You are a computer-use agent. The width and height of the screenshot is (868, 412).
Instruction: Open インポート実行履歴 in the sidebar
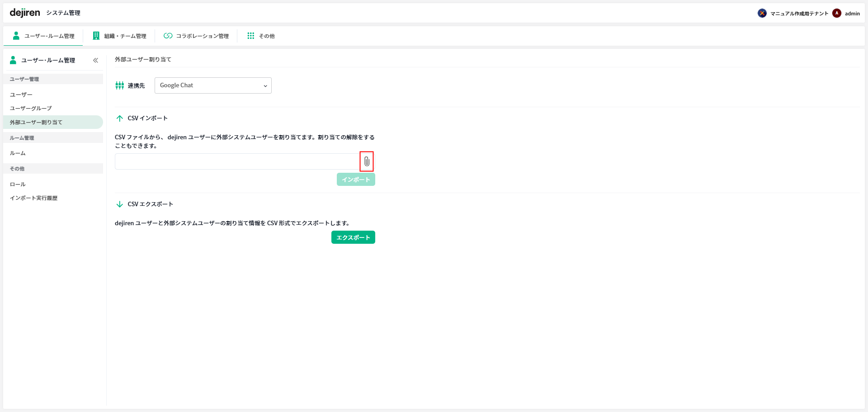[x=33, y=198]
